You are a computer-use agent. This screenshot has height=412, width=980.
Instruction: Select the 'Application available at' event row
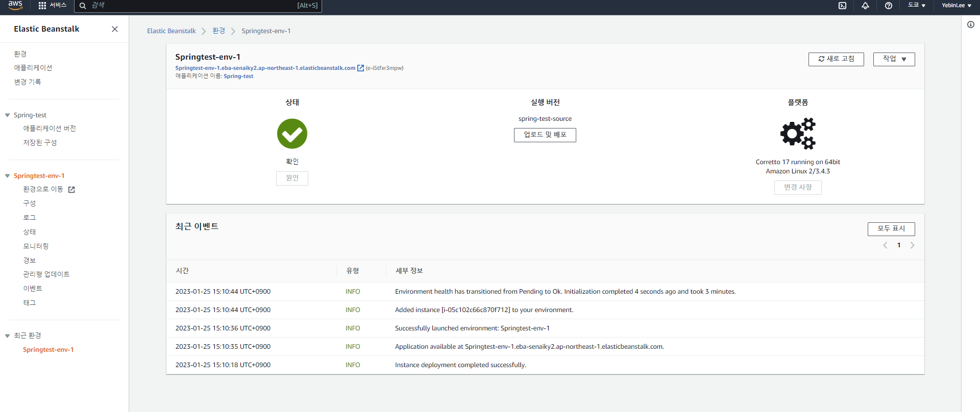click(x=545, y=347)
